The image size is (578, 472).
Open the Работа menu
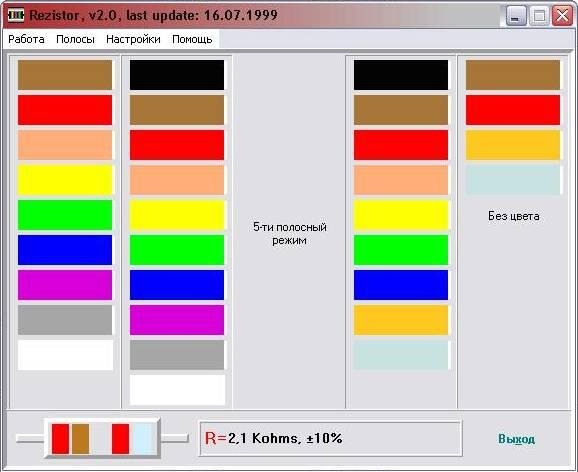tap(26, 39)
